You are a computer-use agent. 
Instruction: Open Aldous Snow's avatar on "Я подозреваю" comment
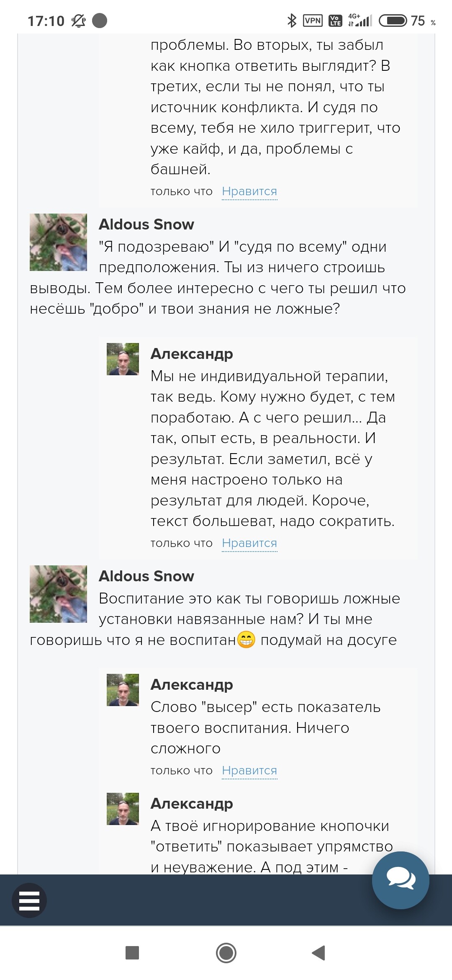click(58, 242)
